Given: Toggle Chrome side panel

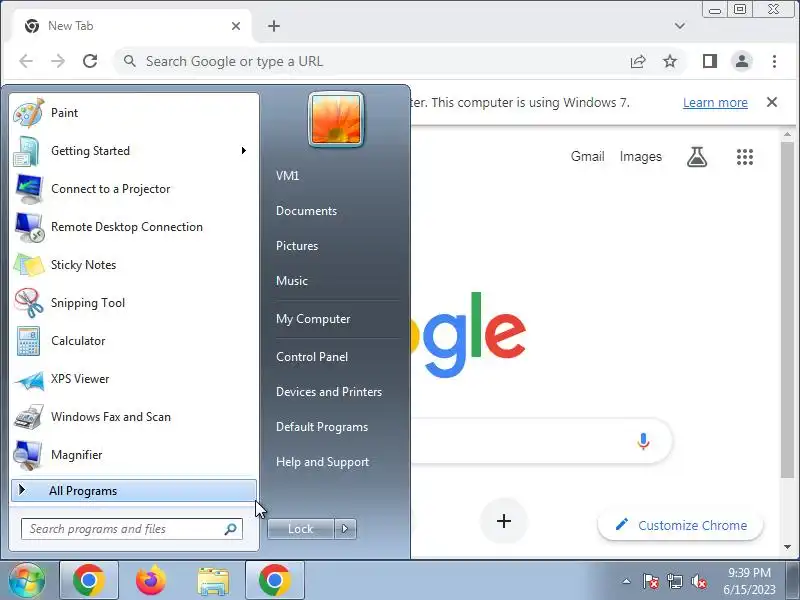Looking at the screenshot, I should 710,61.
